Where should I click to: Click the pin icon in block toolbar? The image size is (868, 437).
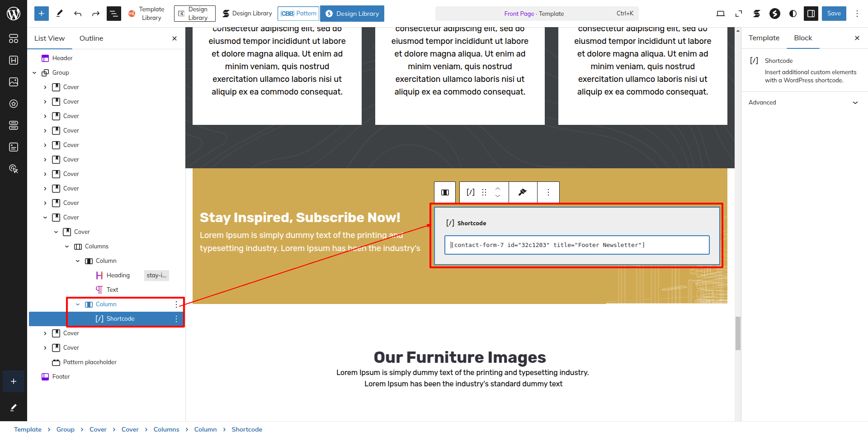click(x=523, y=192)
